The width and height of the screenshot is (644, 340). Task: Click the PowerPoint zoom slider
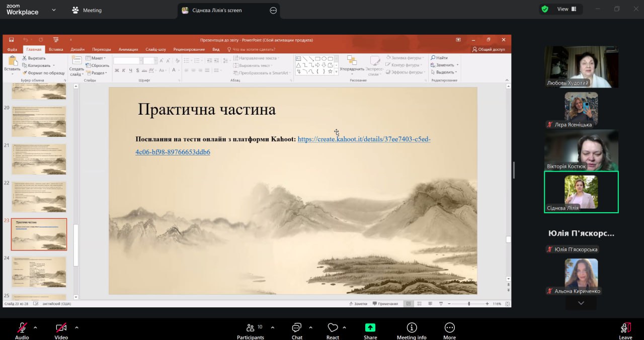(469, 304)
